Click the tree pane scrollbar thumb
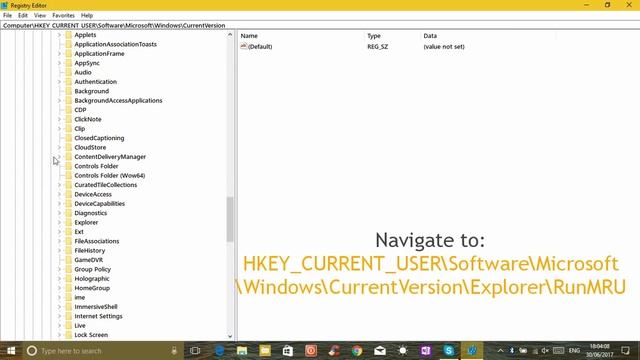Screen dimensions: 640x360 pos(230,219)
